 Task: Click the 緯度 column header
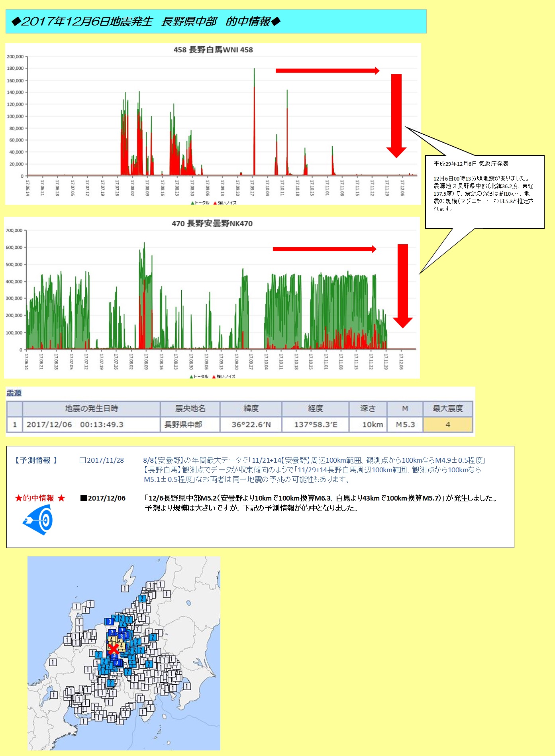(x=251, y=408)
